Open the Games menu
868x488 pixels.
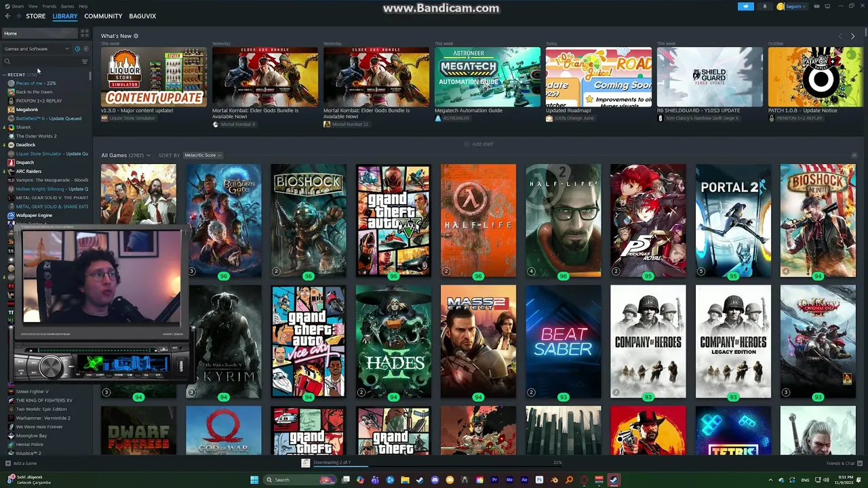(x=67, y=6)
